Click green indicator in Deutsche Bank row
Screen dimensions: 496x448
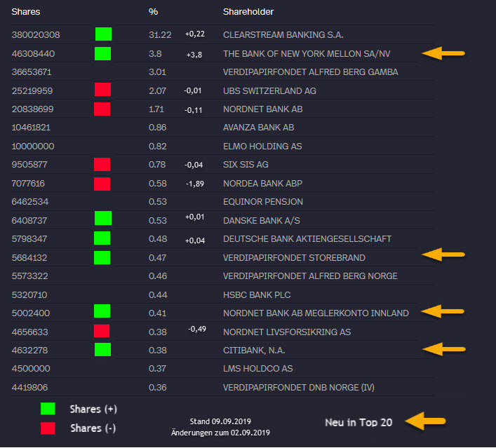point(102,238)
